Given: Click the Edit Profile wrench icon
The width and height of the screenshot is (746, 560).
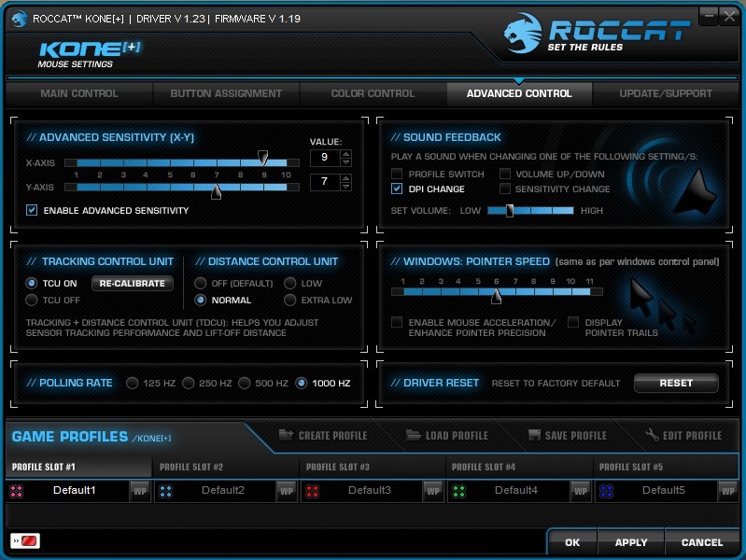Looking at the screenshot, I should [x=652, y=434].
